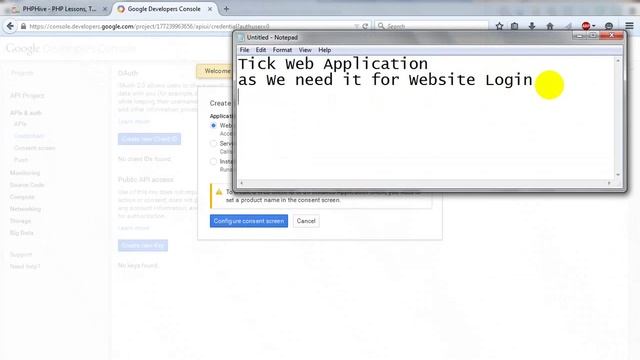Image resolution: width=640 pixels, height=360 pixels.
Task: Open APIs under APIs & auth
Action: click(20, 124)
